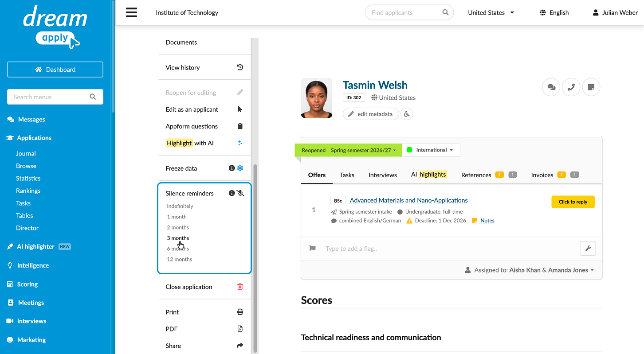Viewport: 644px width, 354px height.
Task: Switch to the Invoices tab
Action: 555,175
